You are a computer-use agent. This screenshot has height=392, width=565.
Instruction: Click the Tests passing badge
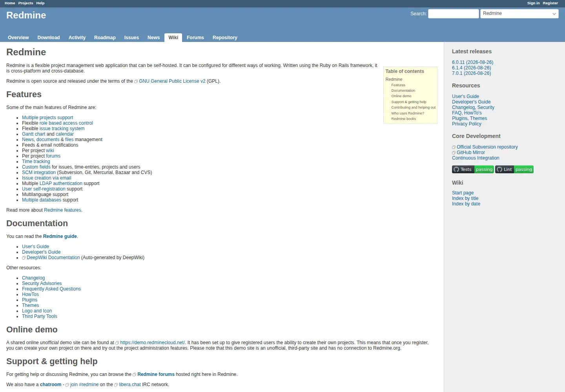(473, 169)
